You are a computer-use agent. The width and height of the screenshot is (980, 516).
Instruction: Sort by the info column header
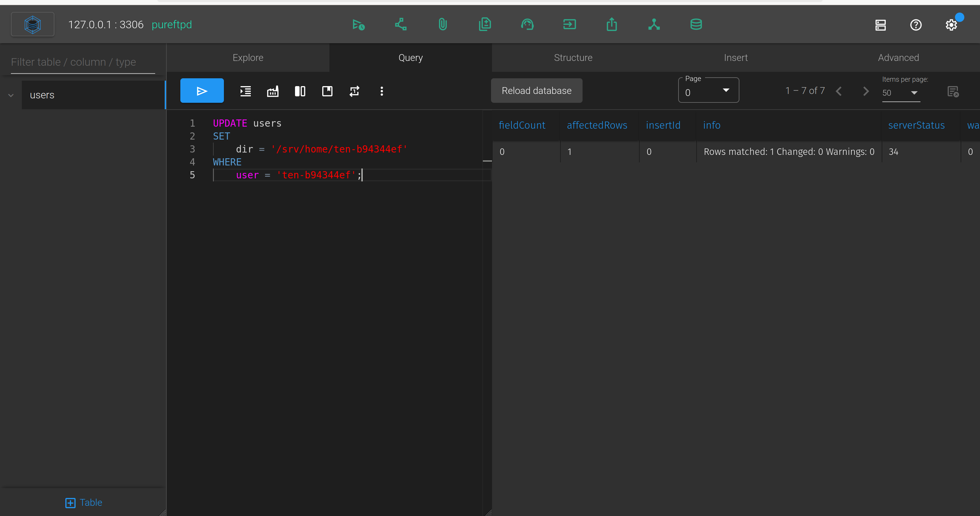712,125
